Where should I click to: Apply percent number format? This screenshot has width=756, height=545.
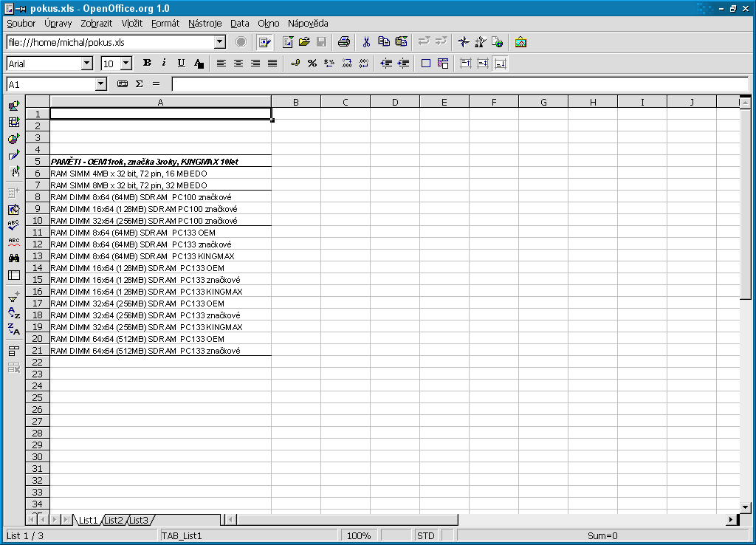312,64
